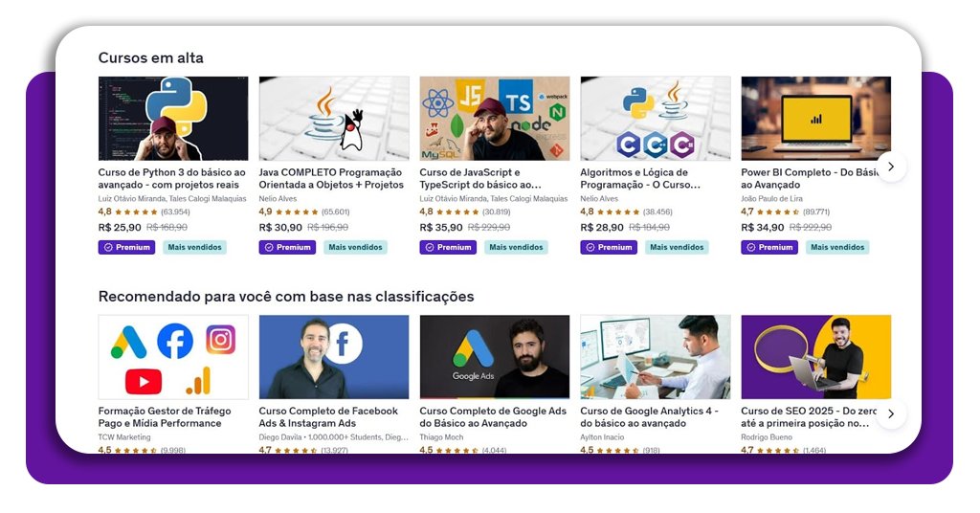Open the Java COMPLETO course thumbnail
The height and width of the screenshot is (513, 980).
334,119
